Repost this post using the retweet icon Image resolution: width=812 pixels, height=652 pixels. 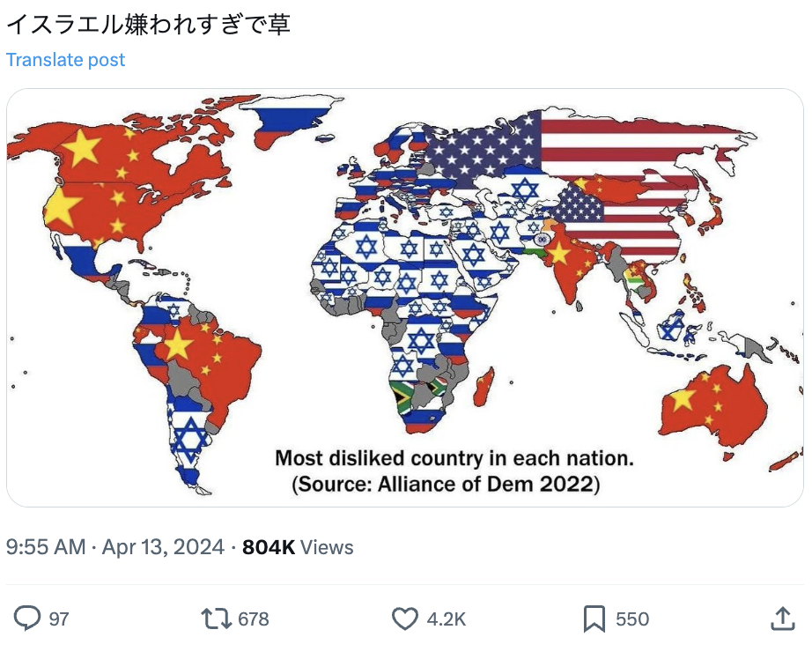pyautogui.click(x=216, y=619)
